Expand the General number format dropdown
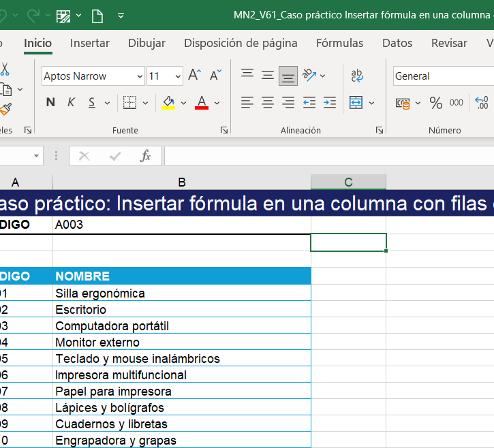The width and height of the screenshot is (494, 448). point(443,76)
